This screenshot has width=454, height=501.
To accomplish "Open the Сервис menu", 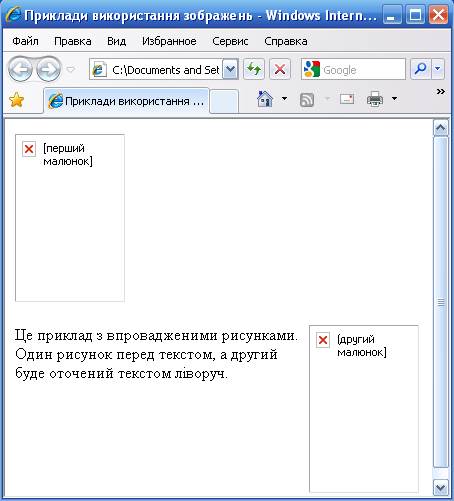I will point(230,41).
